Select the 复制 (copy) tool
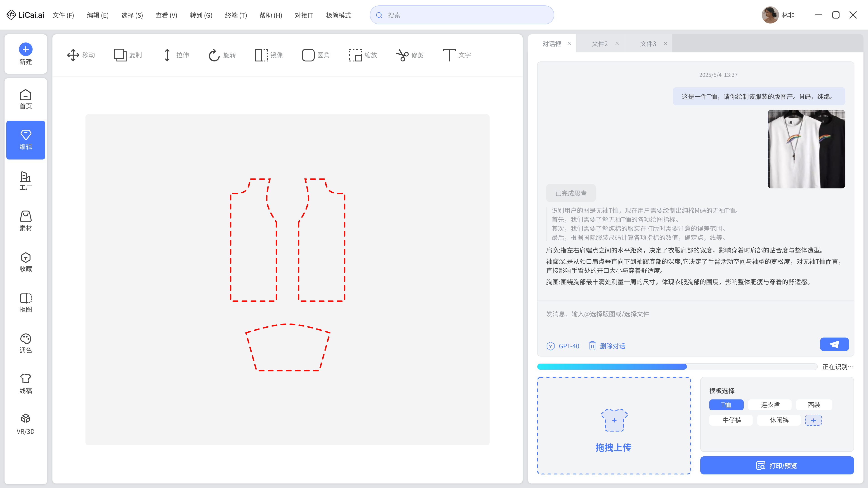 pyautogui.click(x=128, y=55)
